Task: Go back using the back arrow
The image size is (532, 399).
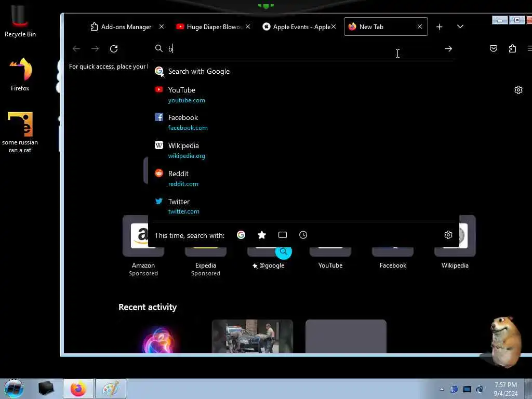Action: (76, 49)
